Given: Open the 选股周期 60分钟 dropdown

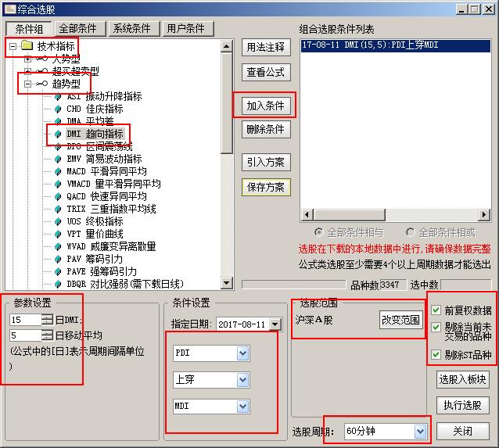Looking at the screenshot, I should coord(420,432).
